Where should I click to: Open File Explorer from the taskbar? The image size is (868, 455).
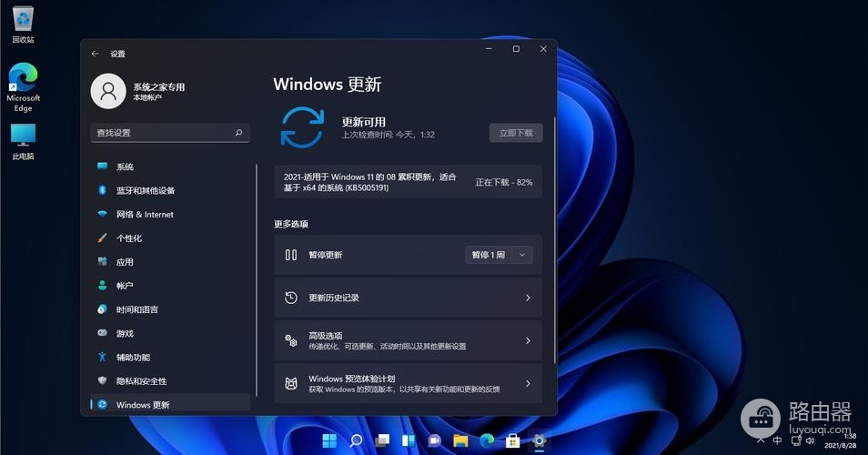(461, 441)
